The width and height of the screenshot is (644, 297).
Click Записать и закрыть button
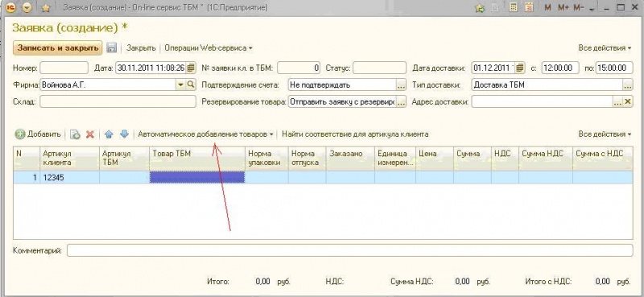click(x=57, y=47)
